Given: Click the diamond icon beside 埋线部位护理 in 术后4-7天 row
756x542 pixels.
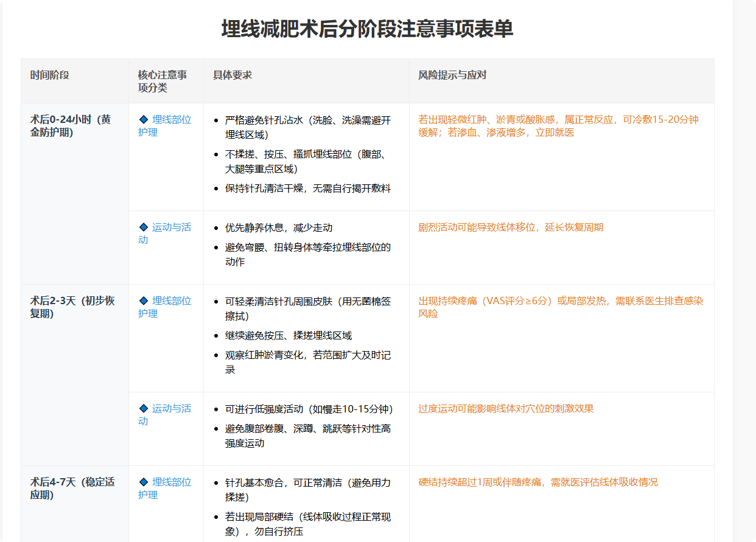Looking at the screenshot, I should click(144, 482).
